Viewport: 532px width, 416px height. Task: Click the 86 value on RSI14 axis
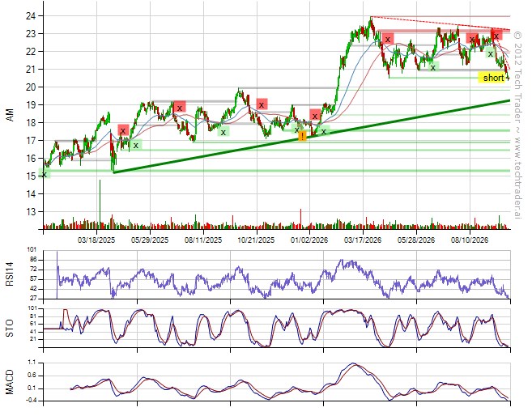33,260
